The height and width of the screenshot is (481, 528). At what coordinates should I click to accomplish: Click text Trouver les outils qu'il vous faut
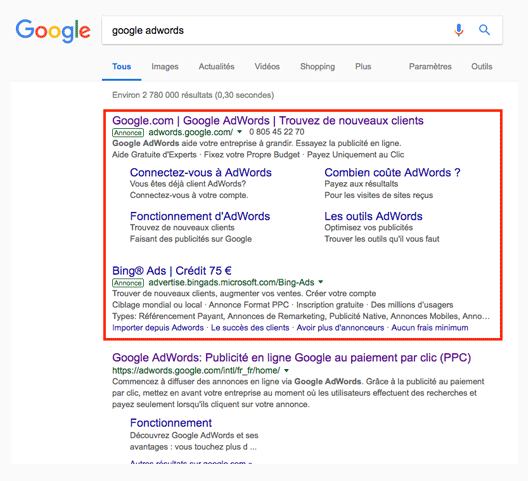(382, 239)
